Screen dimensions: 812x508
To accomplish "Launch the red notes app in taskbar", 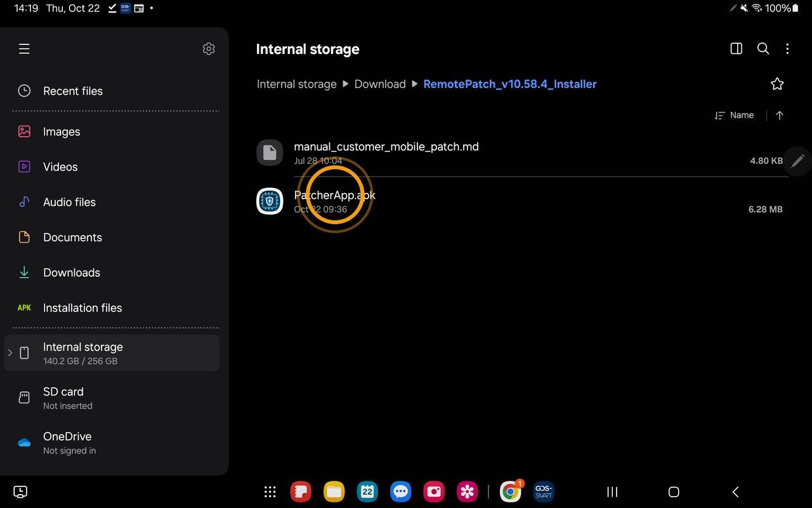I will tap(301, 492).
